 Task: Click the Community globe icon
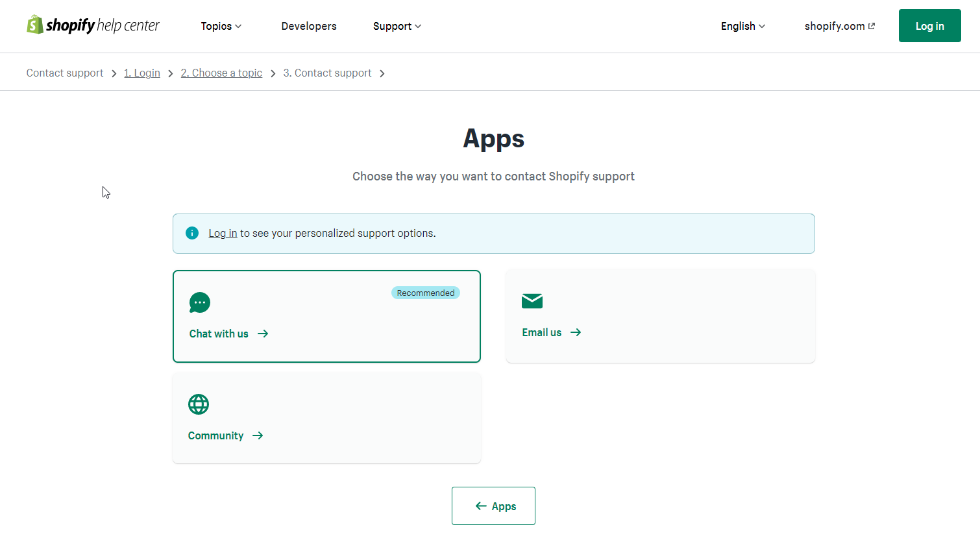click(x=199, y=404)
